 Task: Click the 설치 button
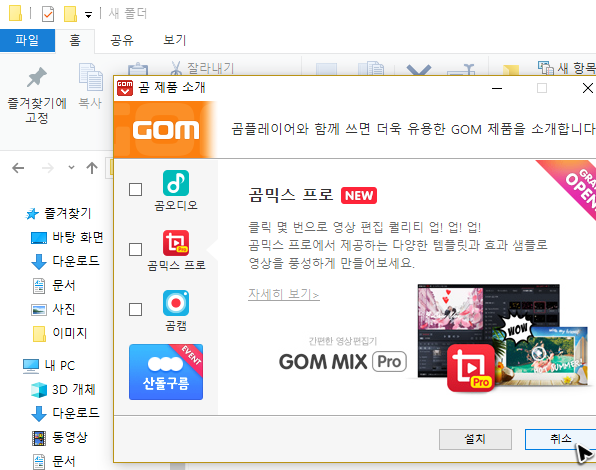(475, 439)
